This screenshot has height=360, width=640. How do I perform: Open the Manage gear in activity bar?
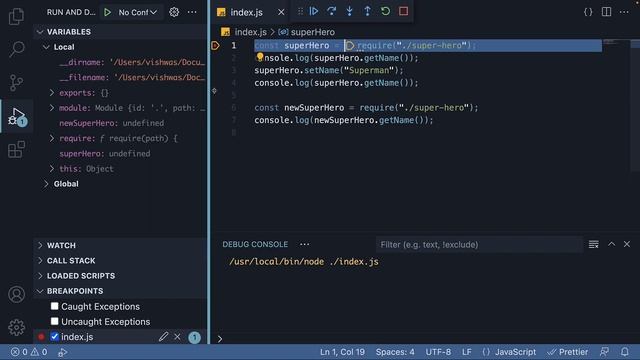16,327
